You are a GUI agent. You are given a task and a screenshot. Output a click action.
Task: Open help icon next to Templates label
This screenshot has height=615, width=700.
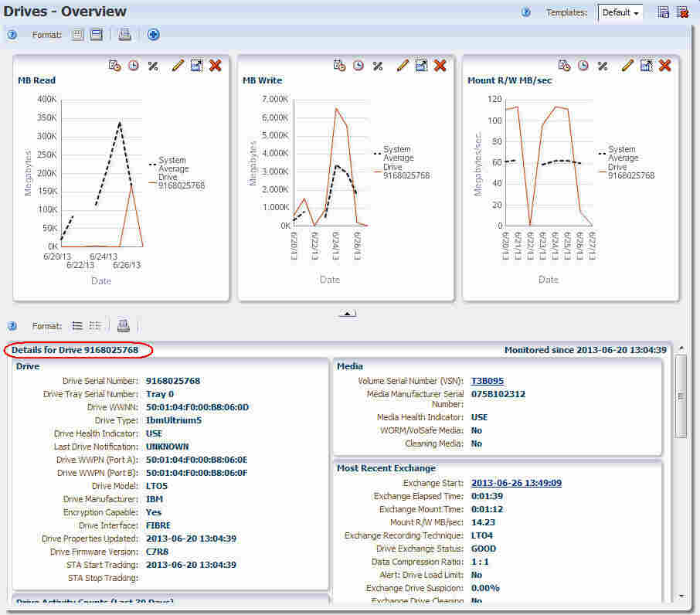coord(526,12)
